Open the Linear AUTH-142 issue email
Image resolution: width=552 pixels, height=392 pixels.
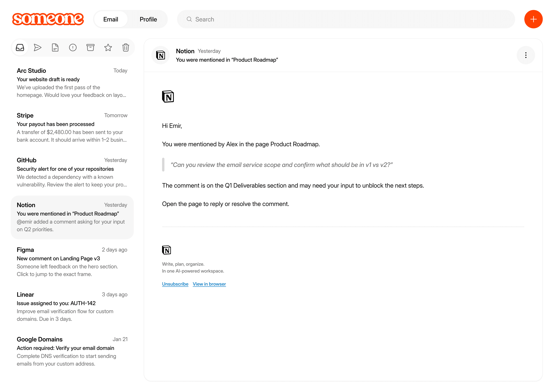click(x=72, y=307)
